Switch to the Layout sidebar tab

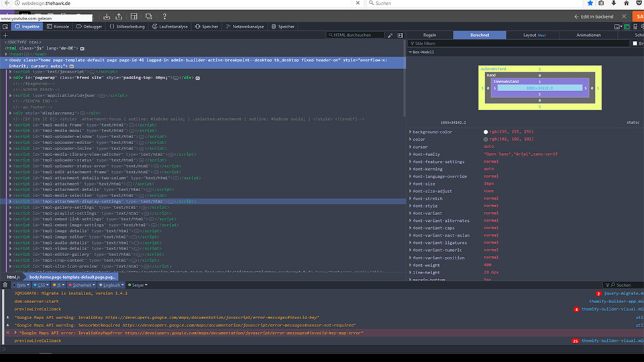pos(533,36)
